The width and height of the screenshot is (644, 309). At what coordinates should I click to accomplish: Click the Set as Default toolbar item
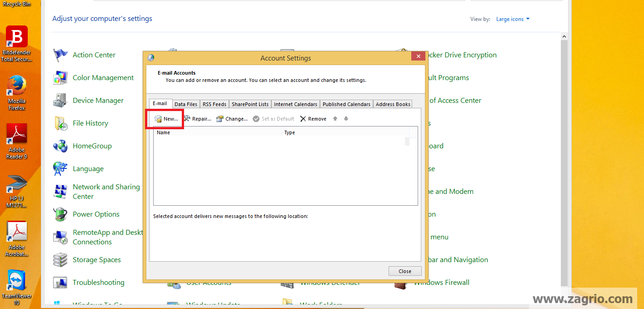click(274, 119)
